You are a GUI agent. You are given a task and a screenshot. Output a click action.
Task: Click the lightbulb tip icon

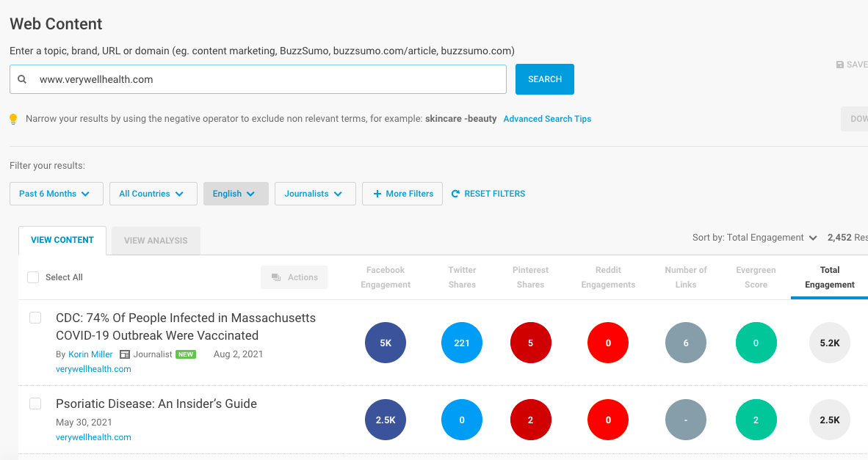(13, 119)
